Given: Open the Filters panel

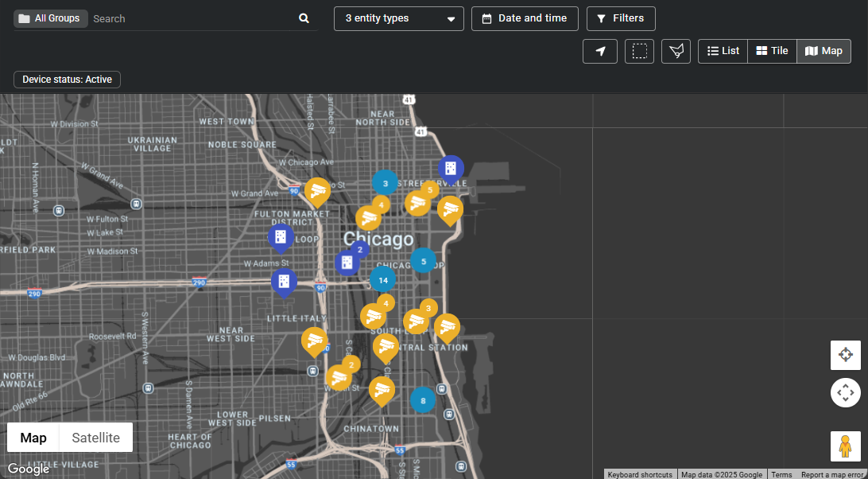Looking at the screenshot, I should (620, 18).
